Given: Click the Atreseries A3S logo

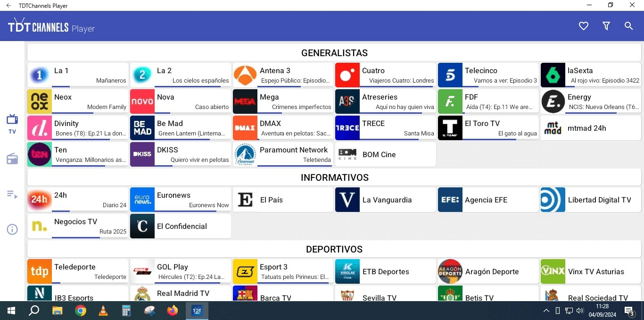Looking at the screenshot, I should [x=347, y=101].
